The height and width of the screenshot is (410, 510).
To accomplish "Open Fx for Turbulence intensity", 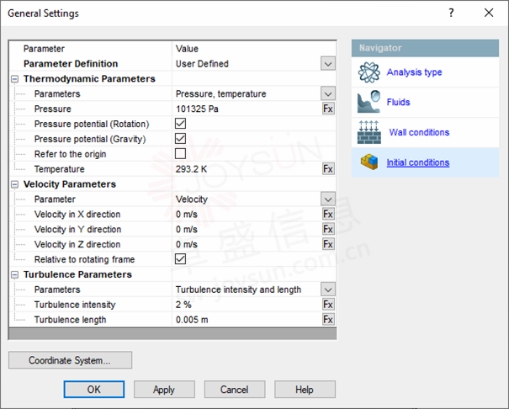I will click(328, 304).
